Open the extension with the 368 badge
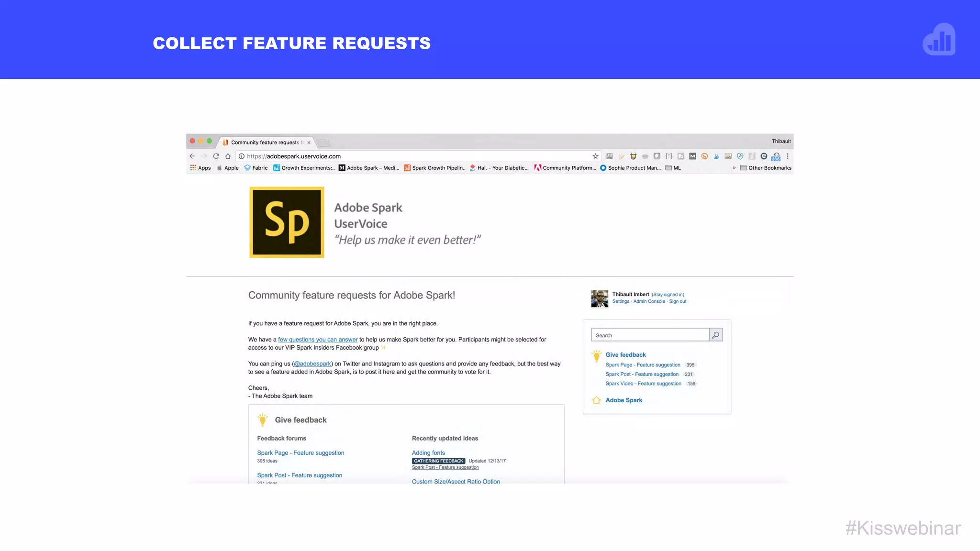980x551 pixels. 776,156
